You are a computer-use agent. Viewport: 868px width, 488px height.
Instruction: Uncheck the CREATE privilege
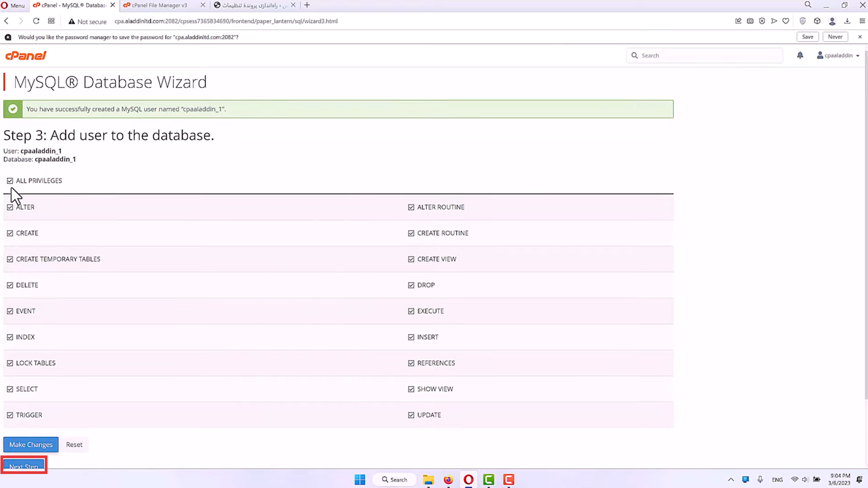10,233
